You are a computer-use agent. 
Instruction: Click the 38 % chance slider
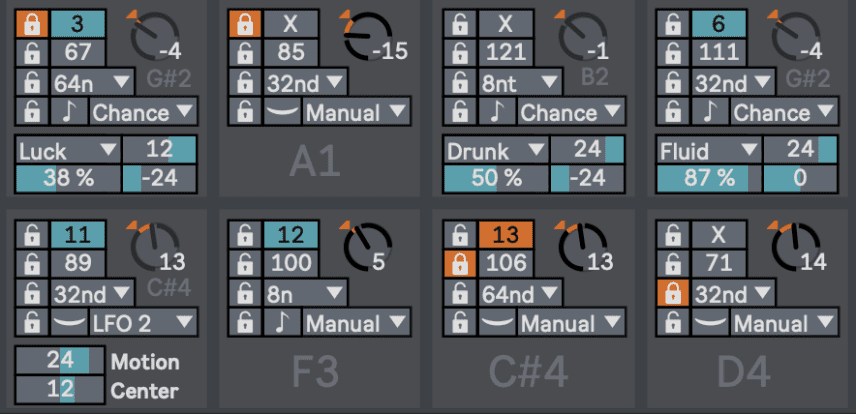tap(68, 179)
